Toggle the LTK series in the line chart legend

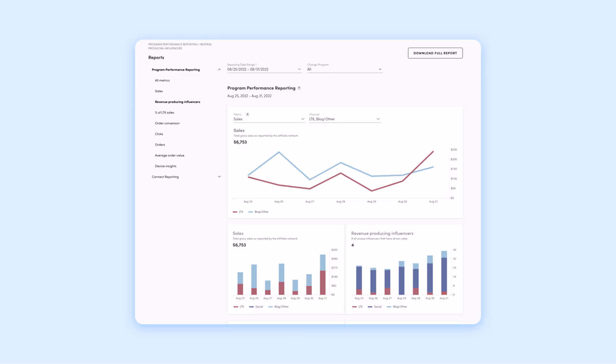[x=239, y=212]
